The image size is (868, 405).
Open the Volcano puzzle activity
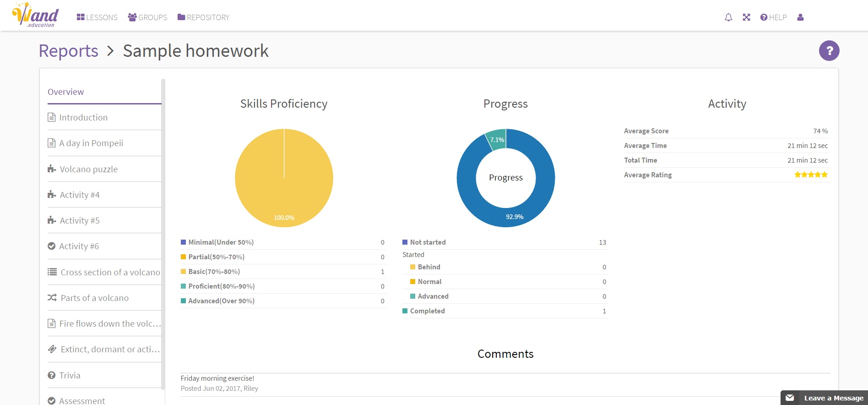88,169
